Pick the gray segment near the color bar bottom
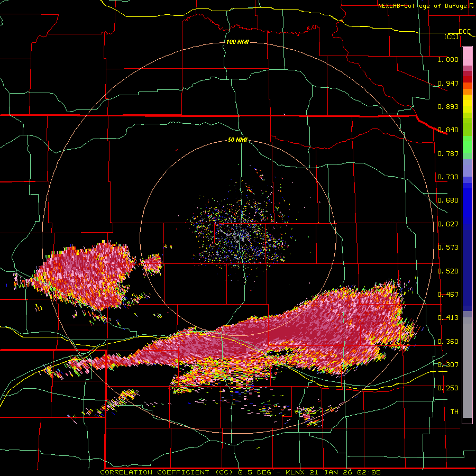The width and height of the screenshot is (476, 476). 467,368
